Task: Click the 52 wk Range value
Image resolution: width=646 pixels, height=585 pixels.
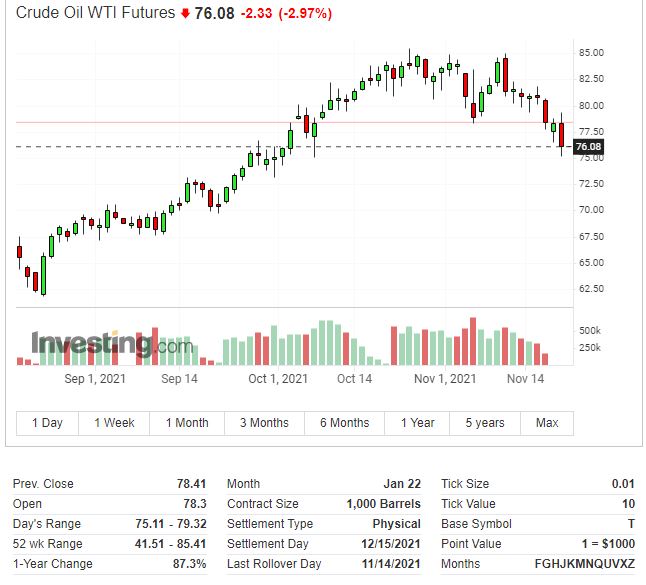Action: coord(170,544)
